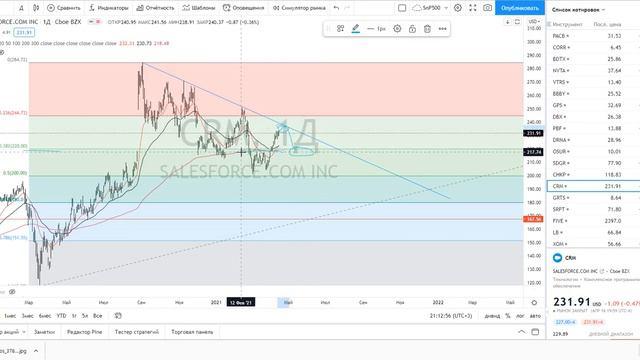Change line color with pencil swatch
The image size is (640, 360).
(356, 29)
